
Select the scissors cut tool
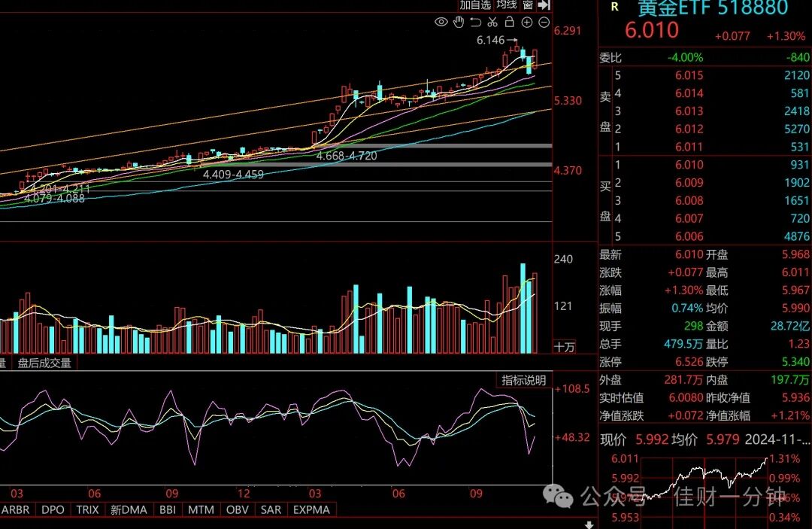(492, 22)
